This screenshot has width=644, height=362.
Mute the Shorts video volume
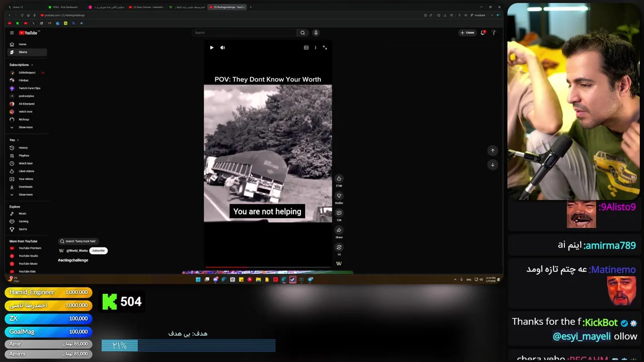click(x=222, y=48)
